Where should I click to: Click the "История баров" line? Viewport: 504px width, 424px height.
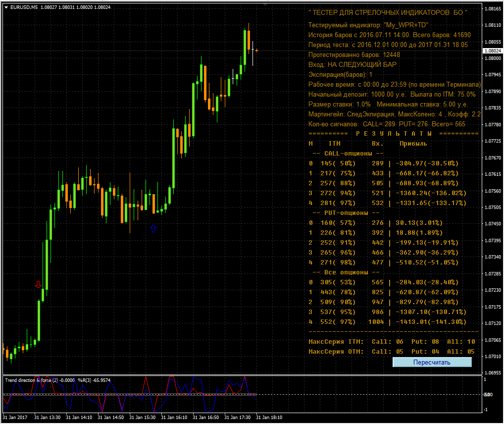tap(390, 35)
